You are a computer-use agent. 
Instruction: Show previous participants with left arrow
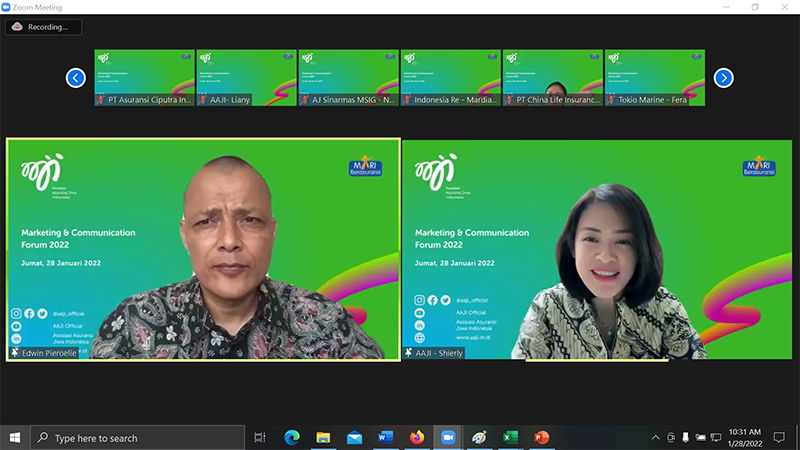click(76, 78)
